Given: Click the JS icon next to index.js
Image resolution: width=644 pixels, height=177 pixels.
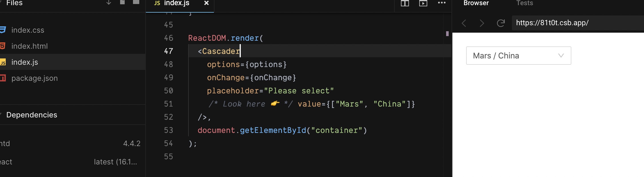Looking at the screenshot, I should click(3, 62).
